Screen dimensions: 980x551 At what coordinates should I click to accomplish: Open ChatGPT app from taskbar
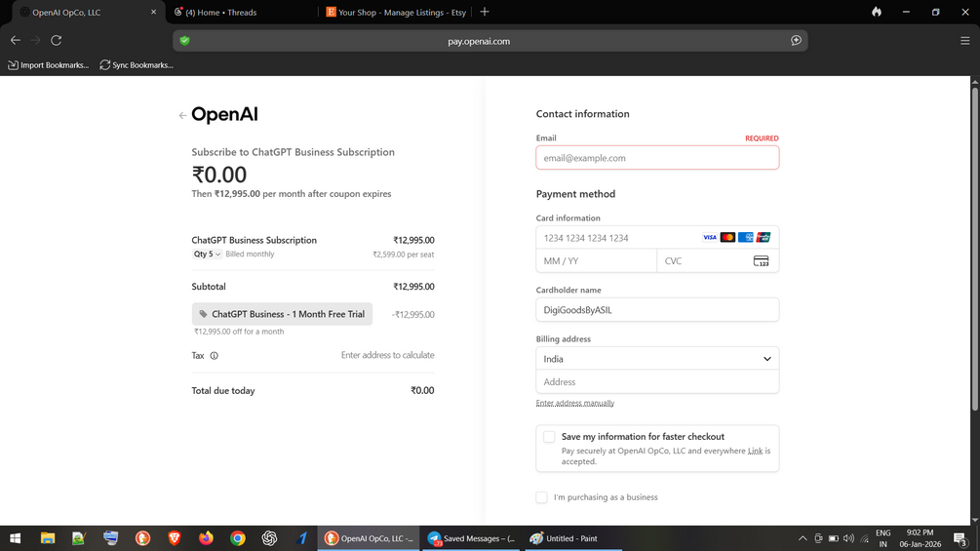[269, 538]
